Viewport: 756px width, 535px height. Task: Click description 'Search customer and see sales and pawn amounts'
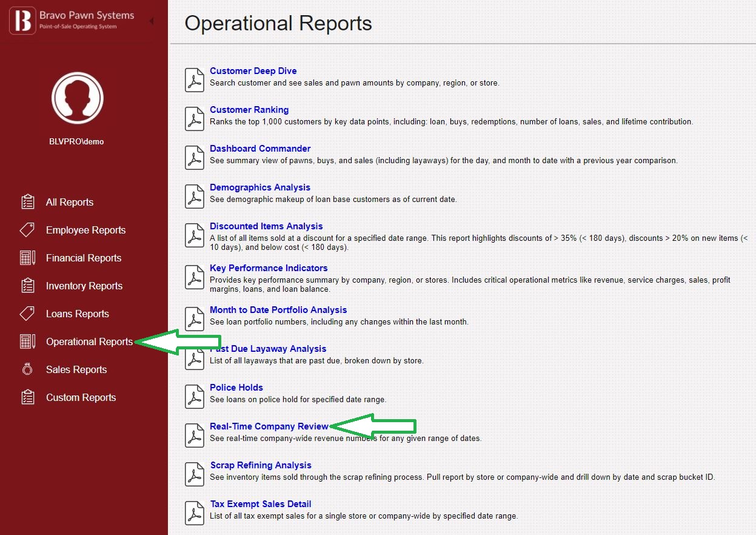(x=355, y=82)
